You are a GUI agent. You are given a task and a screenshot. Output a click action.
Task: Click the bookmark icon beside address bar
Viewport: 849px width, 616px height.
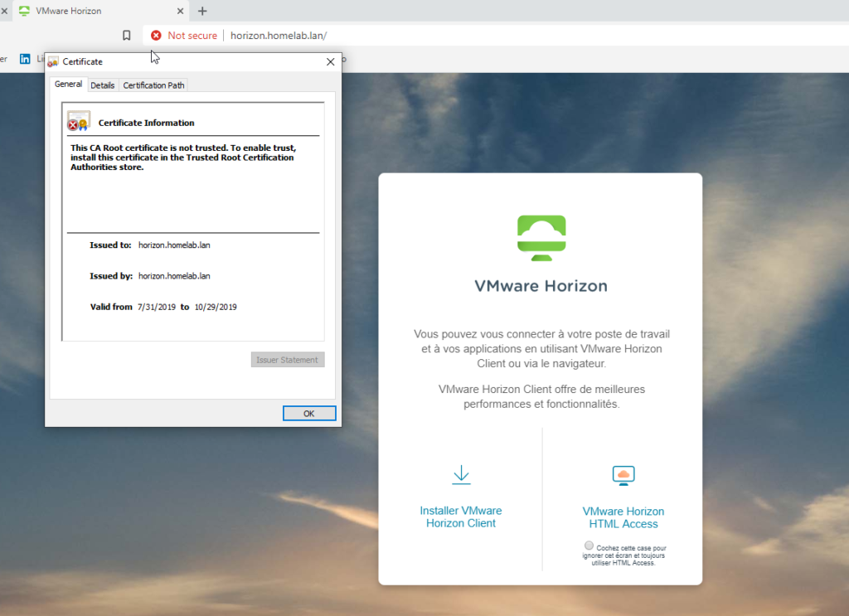pos(126,35)
